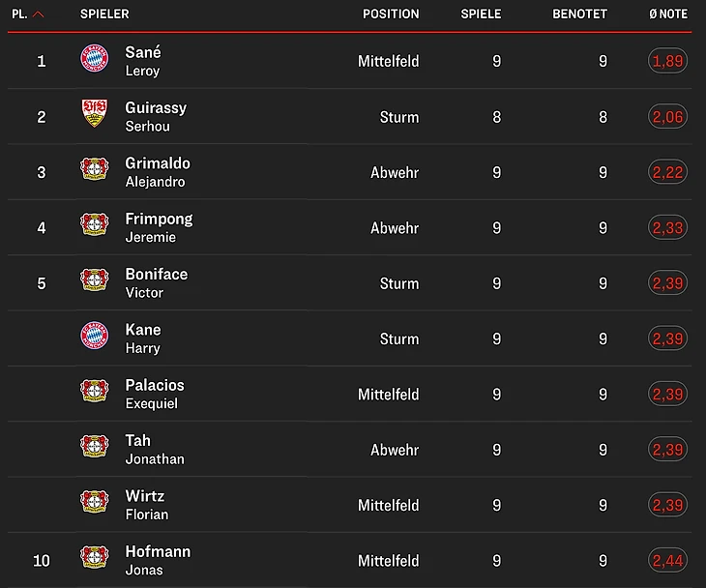Click the POSITION column header

tap(391, 15)
